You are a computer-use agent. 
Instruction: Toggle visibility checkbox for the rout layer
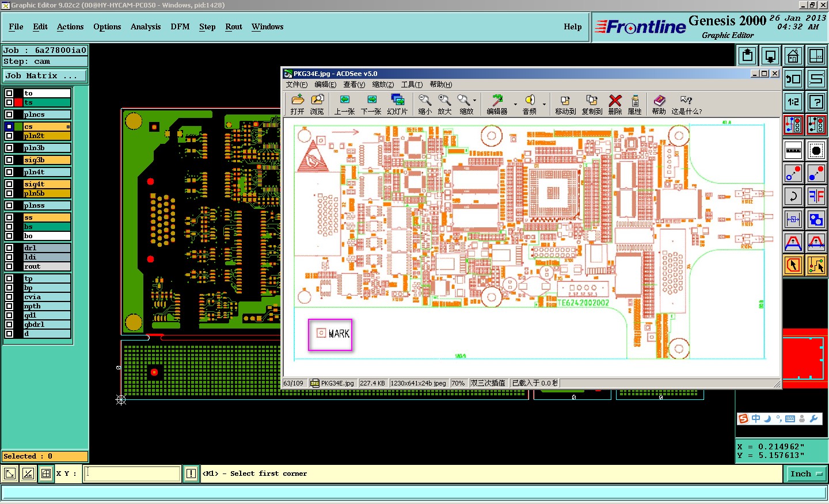click(9, 266)
